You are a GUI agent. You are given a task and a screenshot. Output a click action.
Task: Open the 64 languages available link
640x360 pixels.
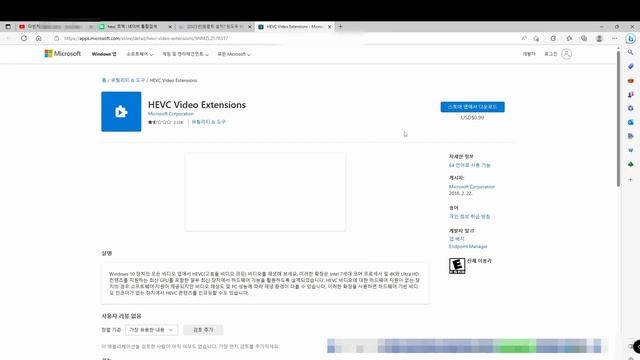[469, 165]
